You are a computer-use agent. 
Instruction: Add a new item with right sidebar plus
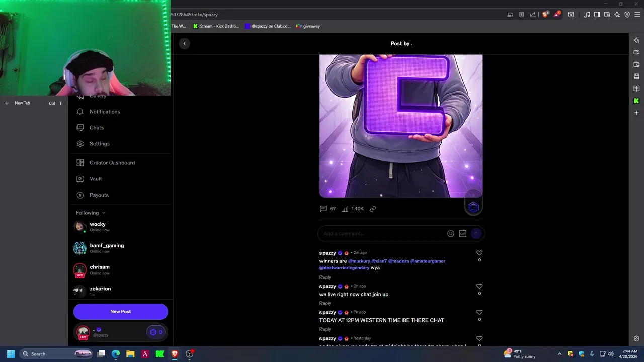tap(636, 113)
